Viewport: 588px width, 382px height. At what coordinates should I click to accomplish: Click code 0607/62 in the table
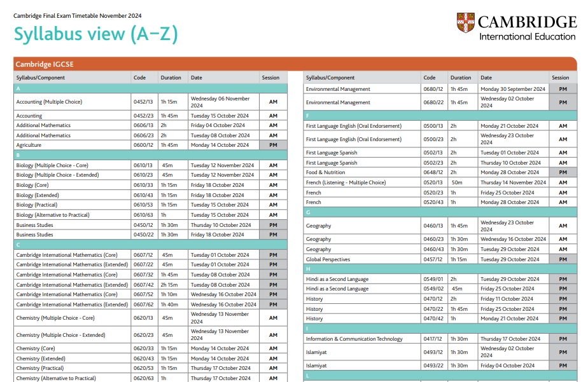[143, 305]
